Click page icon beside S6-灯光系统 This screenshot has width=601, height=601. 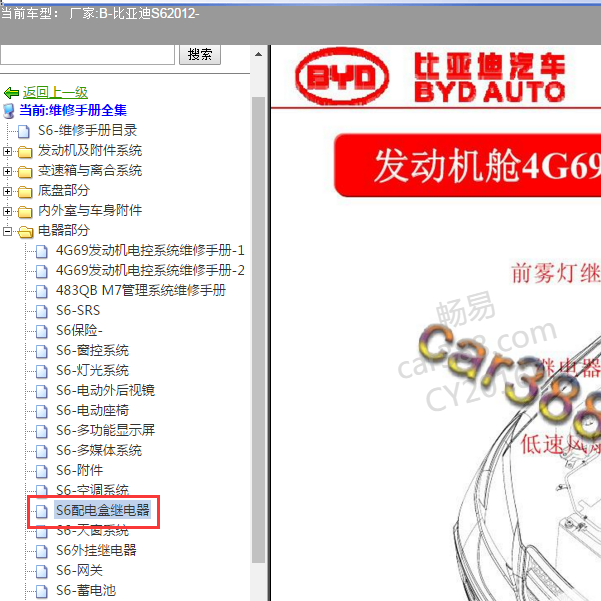[x=42, y=371]
